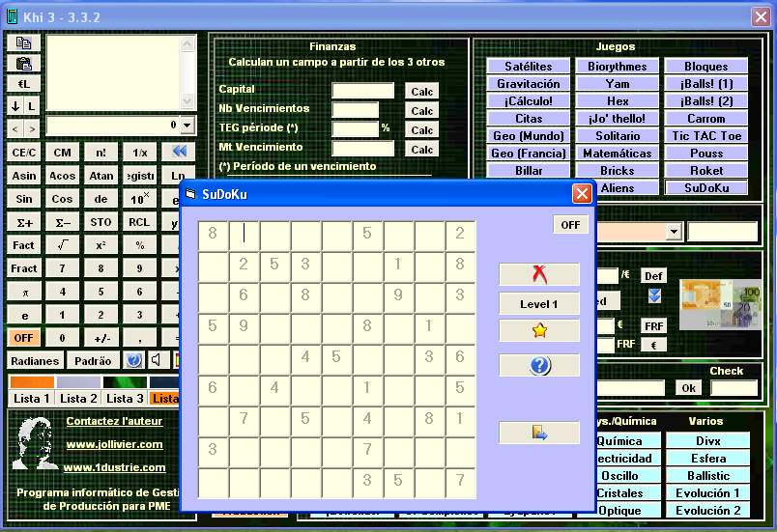Image resolution: width=777 pixels, height=532 pixels.
Task: Click the Capital input field
Action: pos(363,91)
